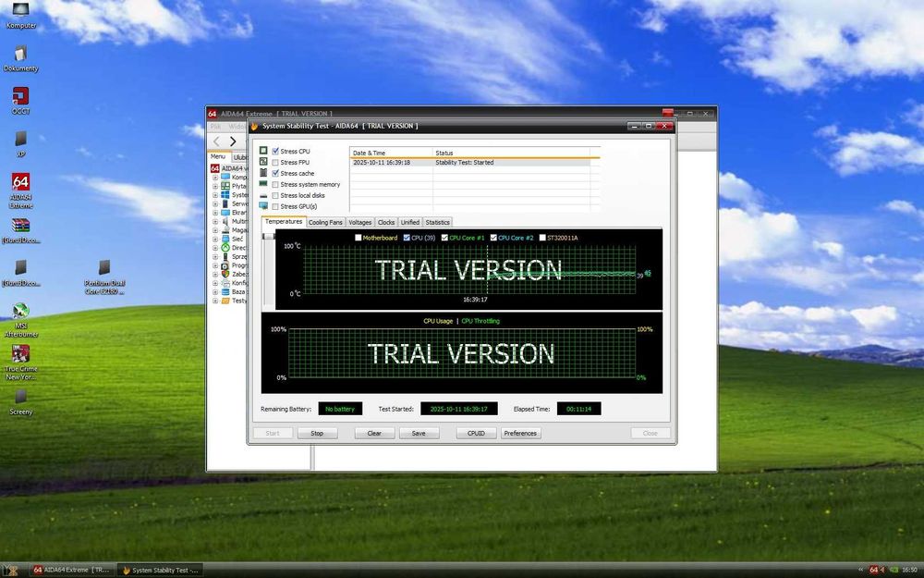
Task: Launch AIDA64 Extreme desktop shortcut
Action: [20, 191]
